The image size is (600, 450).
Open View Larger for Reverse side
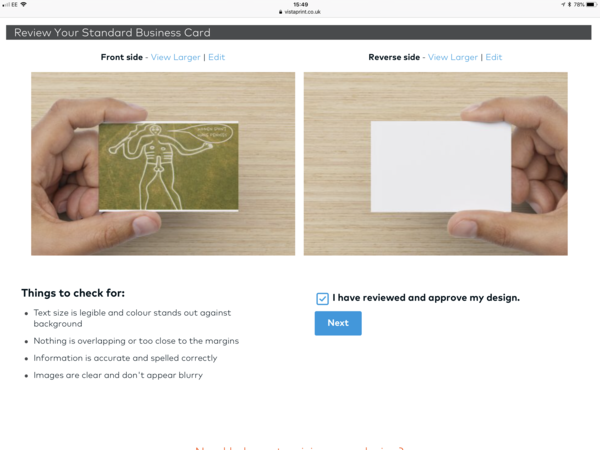pyautogui.click(x=453, y=57)
